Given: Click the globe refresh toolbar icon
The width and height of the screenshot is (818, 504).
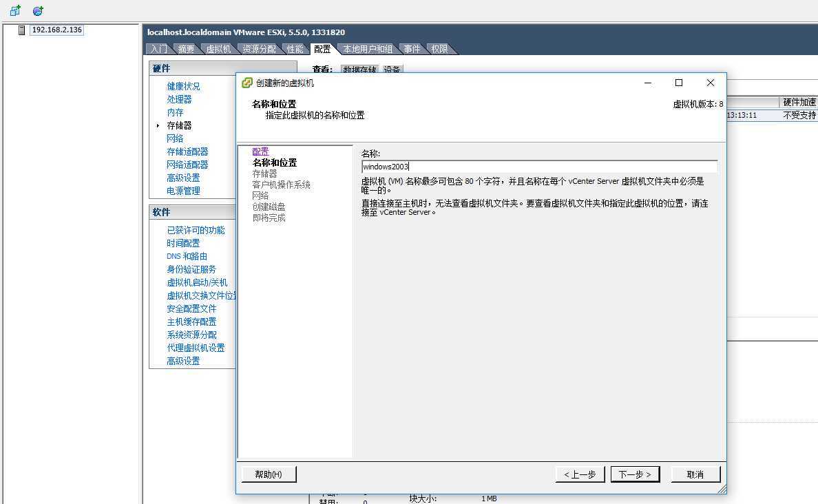Looking at the screenshot, I should point(38,10).
